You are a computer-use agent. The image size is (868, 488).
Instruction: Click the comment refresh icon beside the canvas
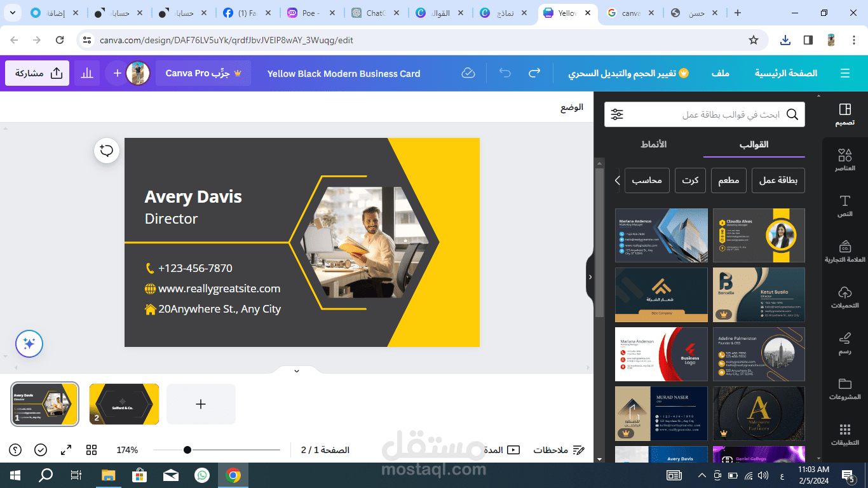pos(107,151)
